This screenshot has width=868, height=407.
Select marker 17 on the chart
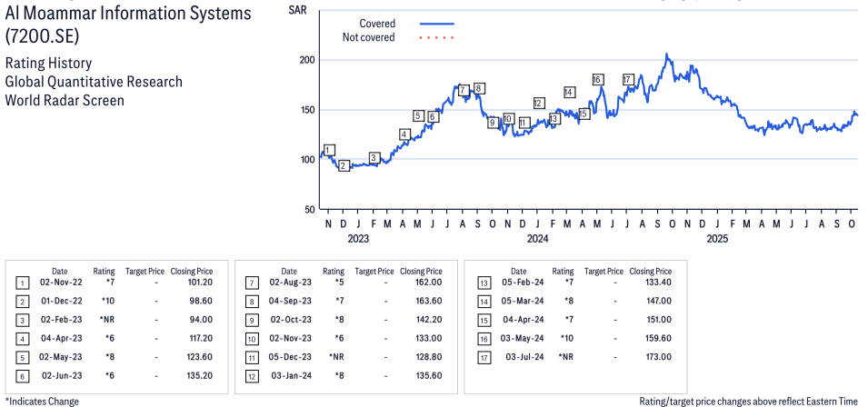(x=627, y=79)
